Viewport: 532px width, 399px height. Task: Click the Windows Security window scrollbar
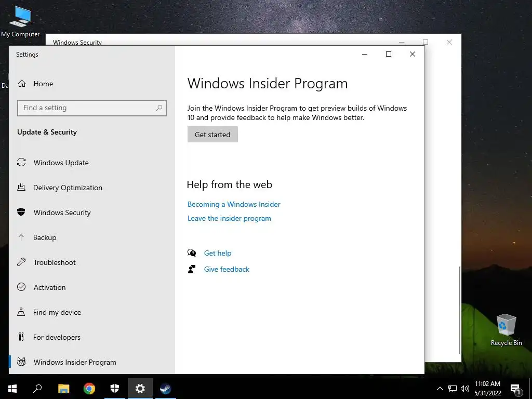tap(460, 310)
